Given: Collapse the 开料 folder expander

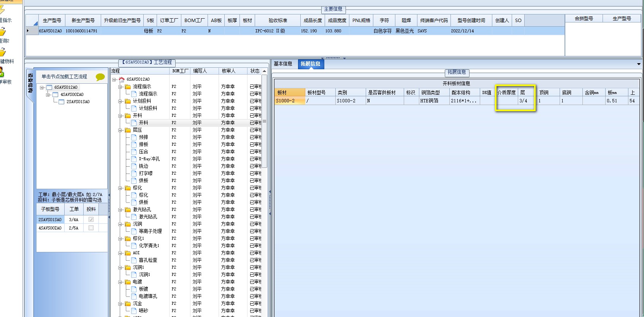Looking at the screenshot, I should tap(120, 116).
